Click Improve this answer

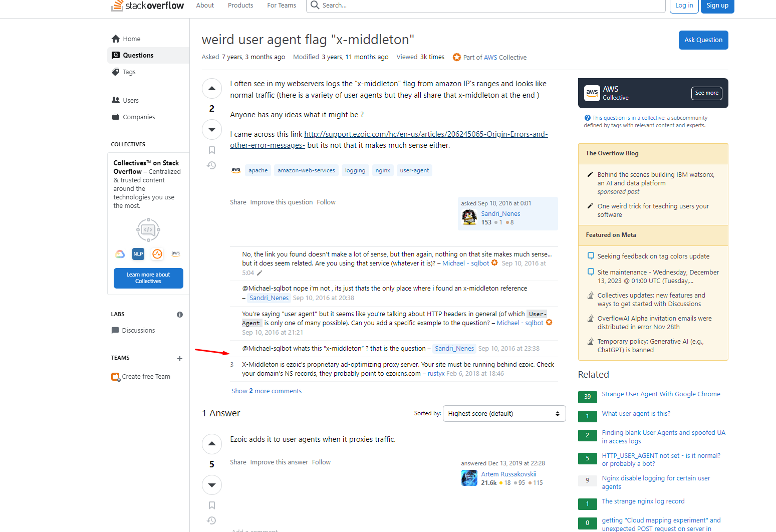click(x=279, y=462)
